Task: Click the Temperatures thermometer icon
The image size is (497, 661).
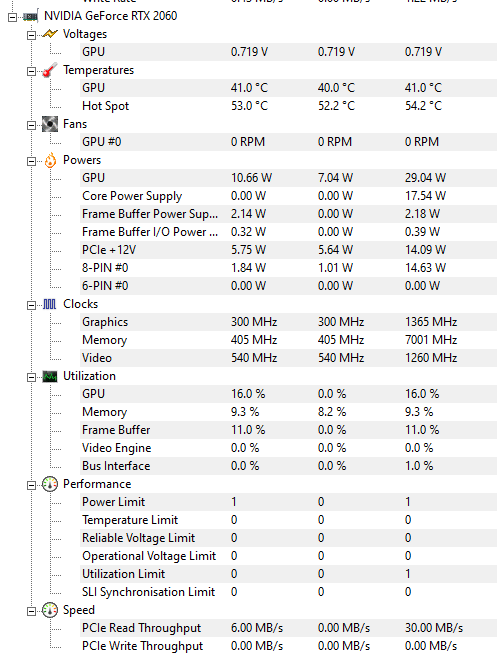Action: click(50, 70)
